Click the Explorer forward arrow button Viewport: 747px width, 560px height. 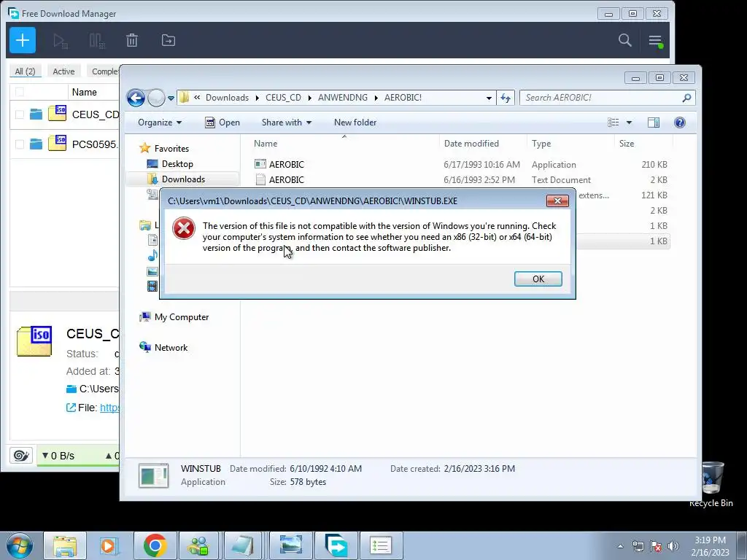pyautogui.click(x=156, y=98)
